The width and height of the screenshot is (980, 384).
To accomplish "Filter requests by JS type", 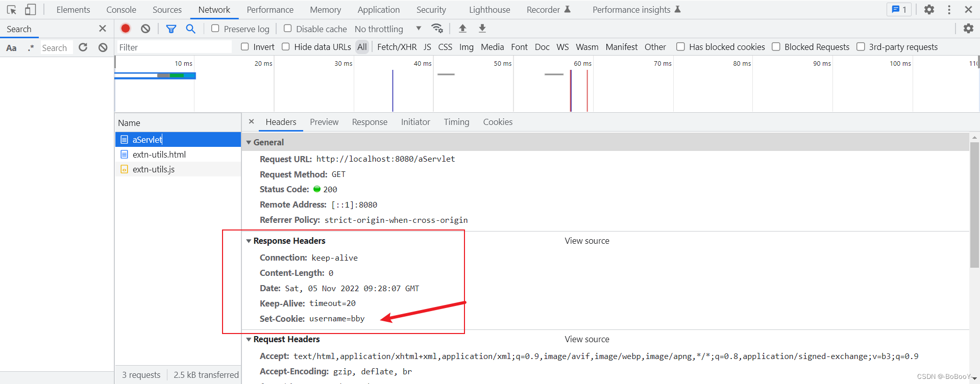I will pos(427,47).
